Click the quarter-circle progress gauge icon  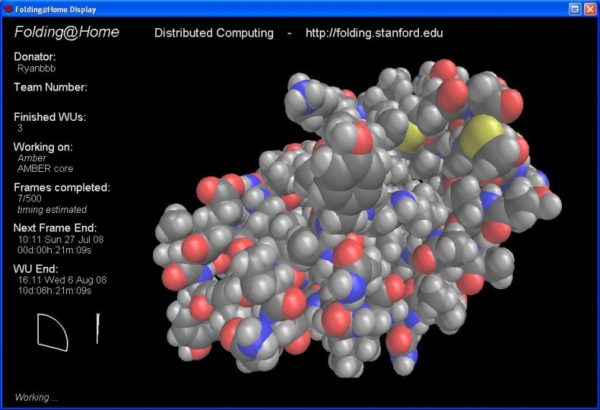52,331
